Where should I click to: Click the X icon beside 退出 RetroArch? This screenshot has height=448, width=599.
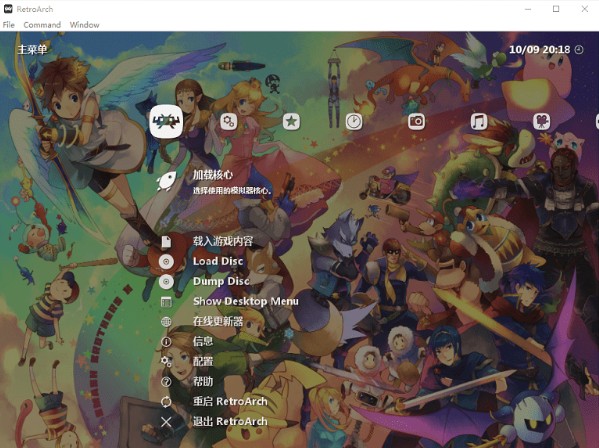[166, 422]
